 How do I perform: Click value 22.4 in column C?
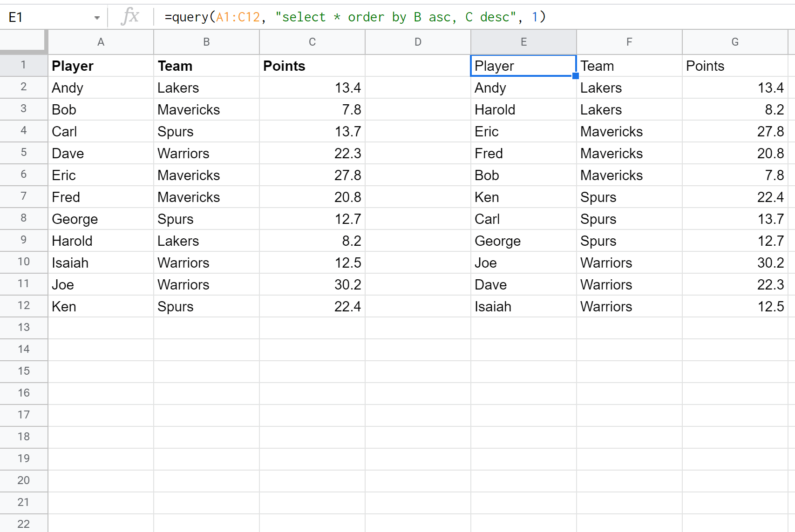348,307
